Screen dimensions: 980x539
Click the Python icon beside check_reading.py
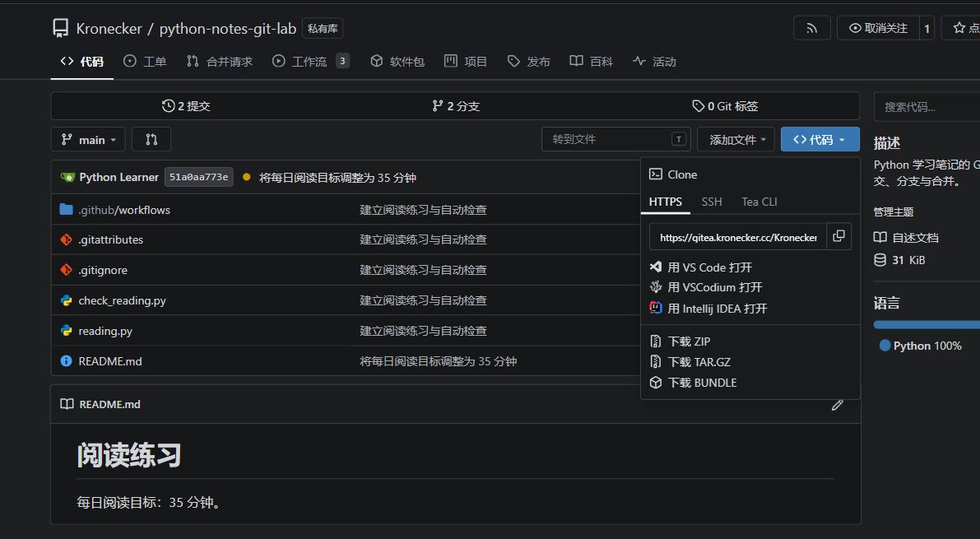[x=67, y=300]
